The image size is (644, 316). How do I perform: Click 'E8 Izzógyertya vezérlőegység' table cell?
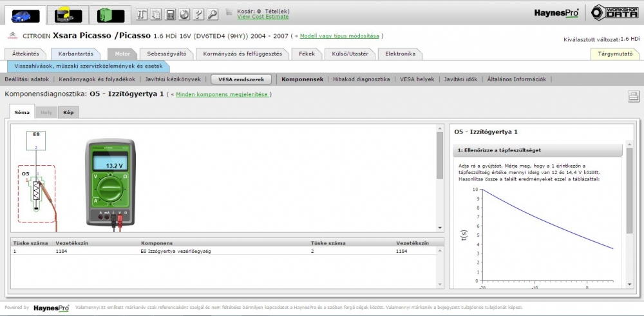coord(176,251)
